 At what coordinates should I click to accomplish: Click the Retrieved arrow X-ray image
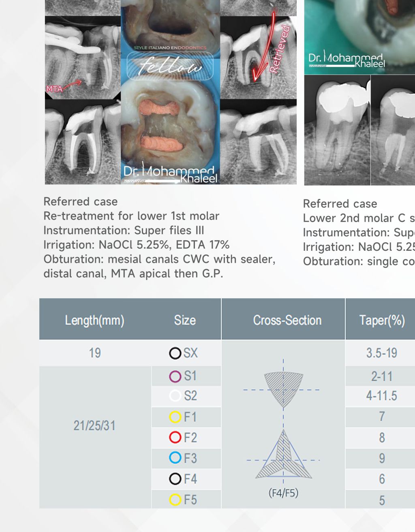coord(259,57)
